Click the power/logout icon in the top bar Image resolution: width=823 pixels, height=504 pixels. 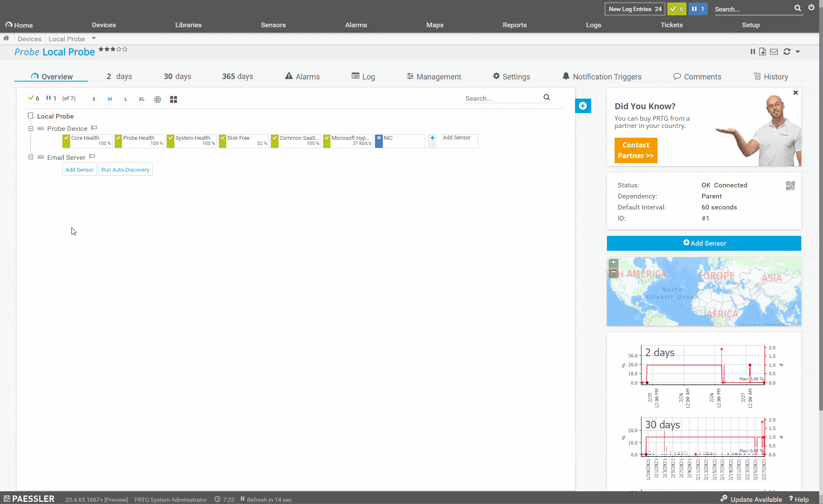point(811,7)
